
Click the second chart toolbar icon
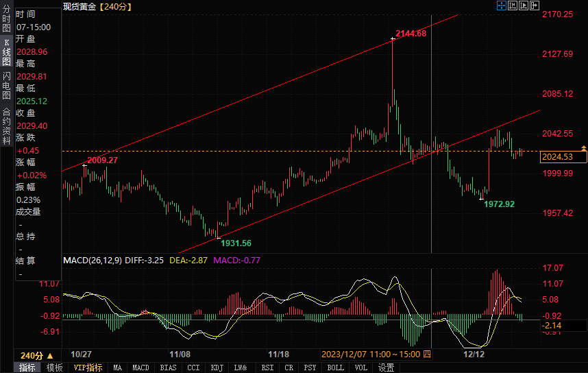[512, 5]
